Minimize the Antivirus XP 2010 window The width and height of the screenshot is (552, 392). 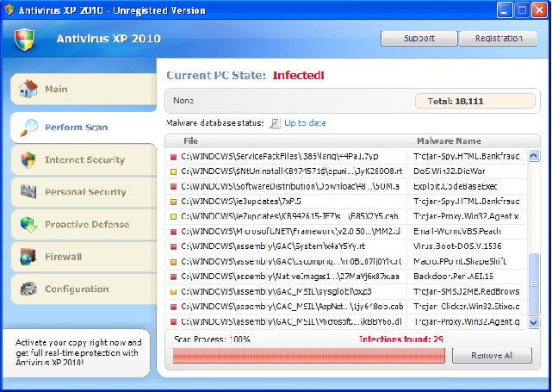tap(505, 9)
